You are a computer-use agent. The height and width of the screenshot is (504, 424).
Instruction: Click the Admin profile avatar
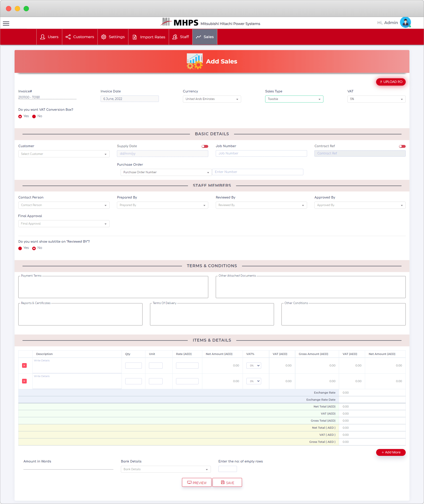point(405,23)
